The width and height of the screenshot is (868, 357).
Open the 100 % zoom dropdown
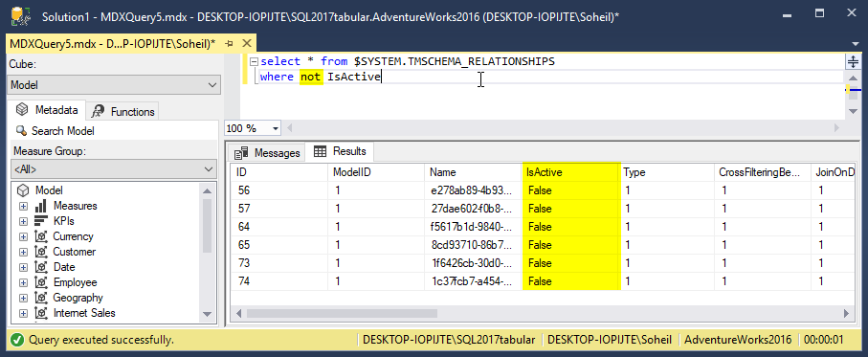click(x=276, y=128)
